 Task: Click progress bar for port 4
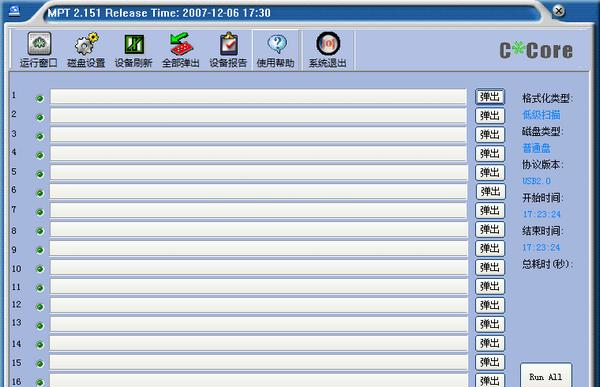click(x=258, y=153)
